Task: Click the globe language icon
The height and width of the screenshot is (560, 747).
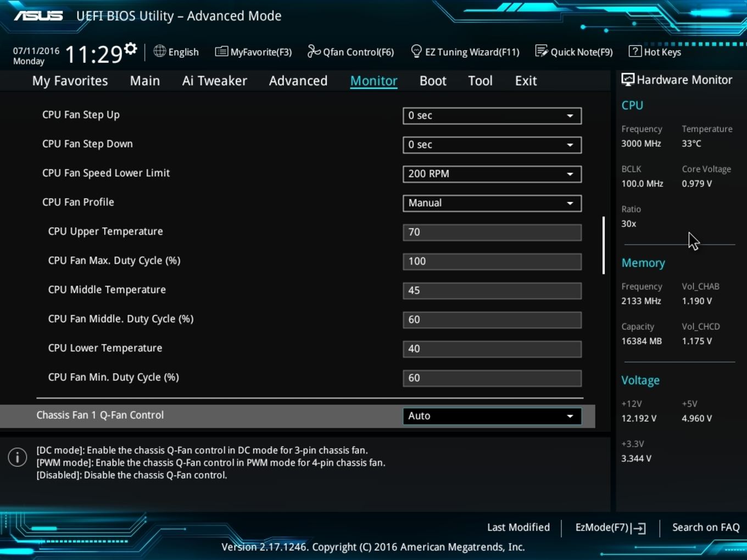Action: [159, 51]
